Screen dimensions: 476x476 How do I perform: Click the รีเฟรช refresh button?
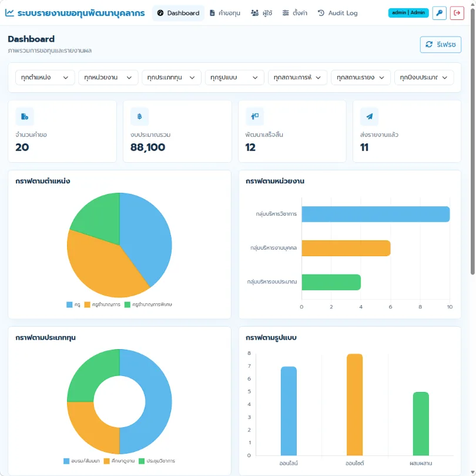pyautogui.click(x=441, y=45)
